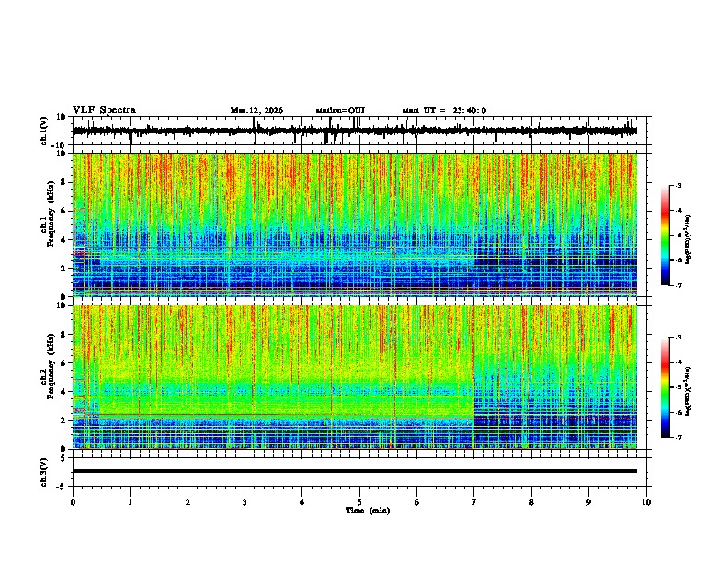Click the ch.1 voltage waveform trace
Viewport: 728px width, 563px height.
(355, 131)
